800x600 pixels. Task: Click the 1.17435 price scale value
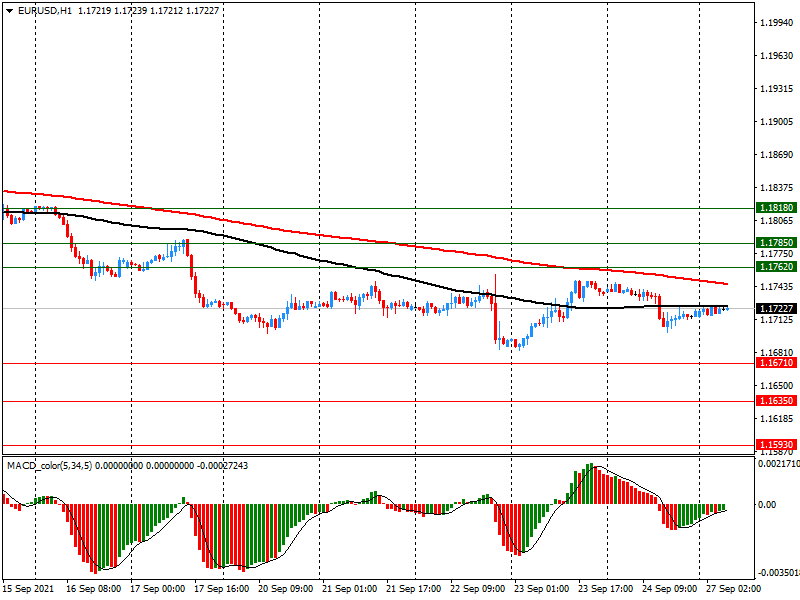777,287
